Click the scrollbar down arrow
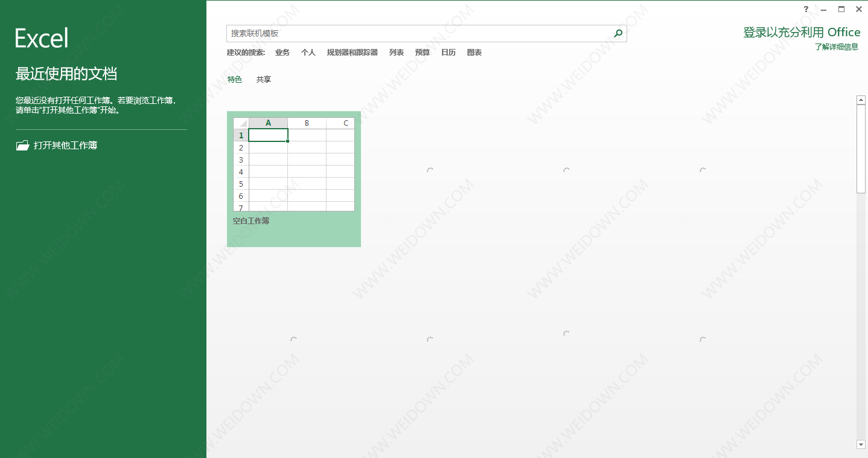This screenshot has width=868, height=458. (x=861, y=445)
